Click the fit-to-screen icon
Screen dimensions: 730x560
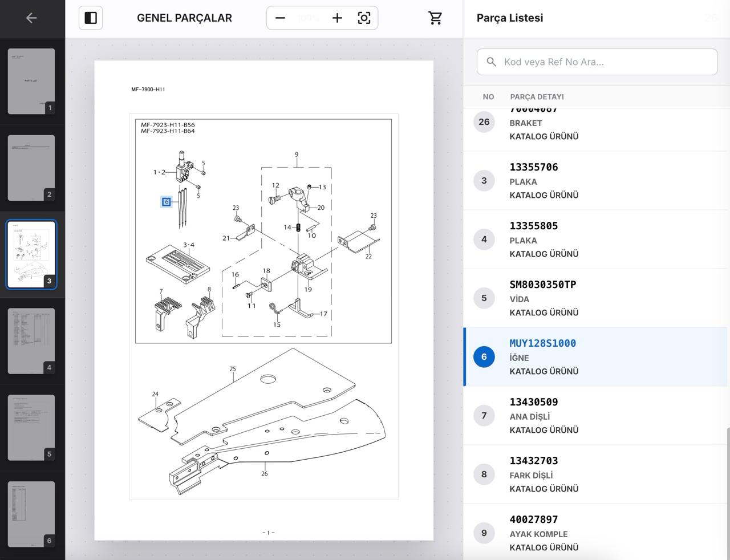tap(364, 18)
